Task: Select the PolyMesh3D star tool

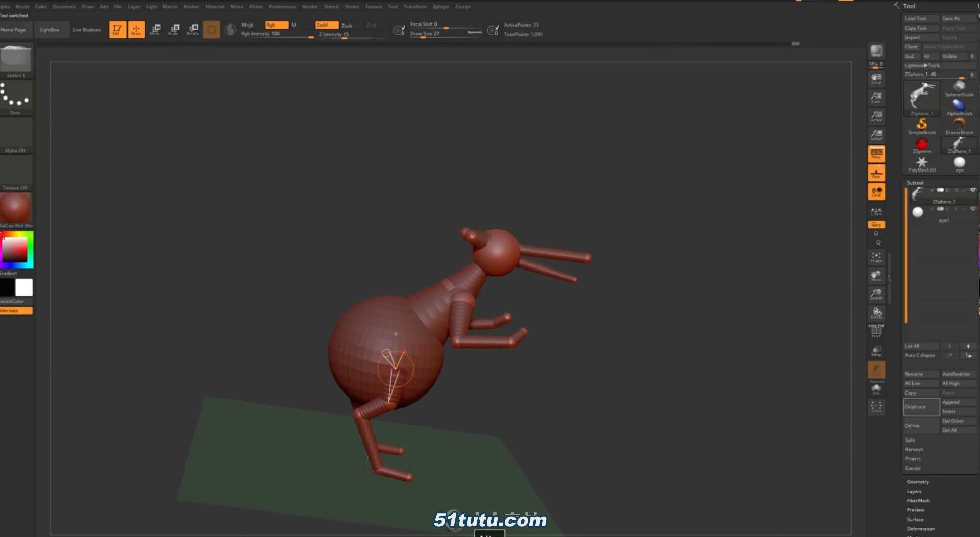Action: point(922,164)
